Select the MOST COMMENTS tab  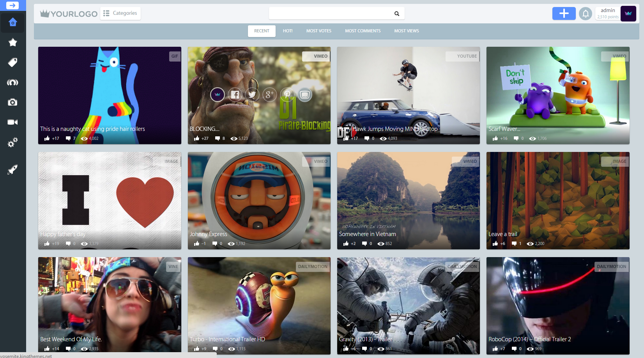363,31
